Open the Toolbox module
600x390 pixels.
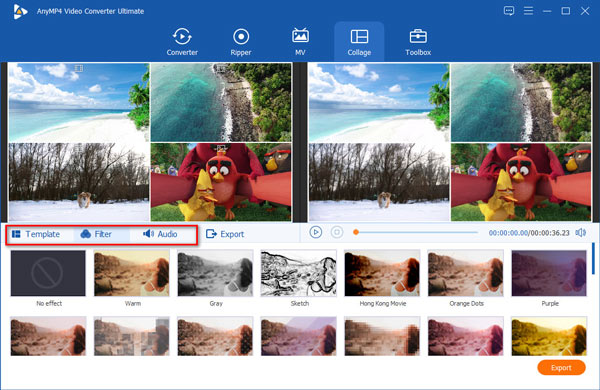(x=418, y=42)
